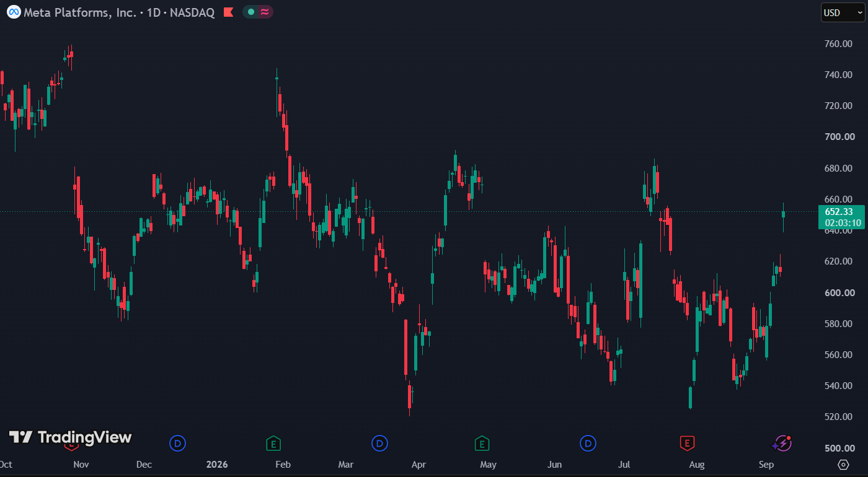Viewport: 868px width, 477px height.
Task: Click the 760.00 price axis label
Action: click(840, 44)
